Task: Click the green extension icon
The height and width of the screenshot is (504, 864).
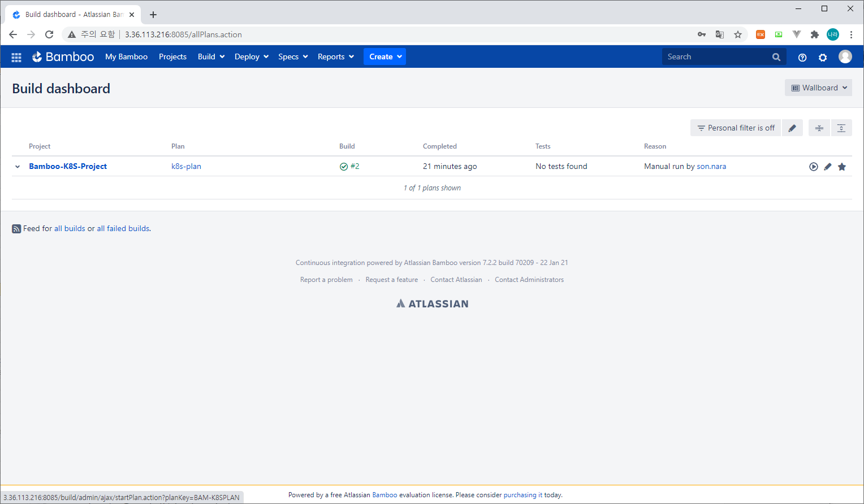Action: (x=779, y=34)
